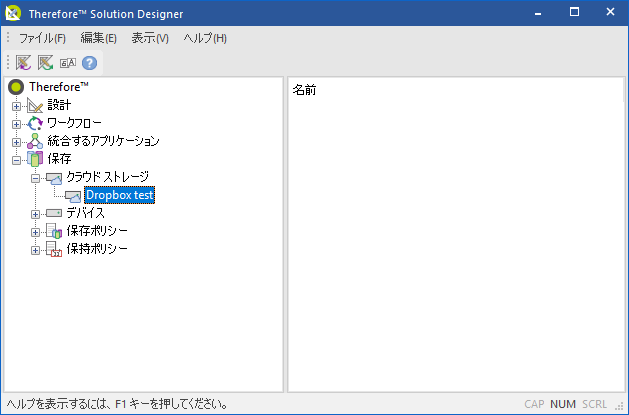Click the 統合するアプリケーション nodes icon
629x415 pixels.
(x=35, y=141)
